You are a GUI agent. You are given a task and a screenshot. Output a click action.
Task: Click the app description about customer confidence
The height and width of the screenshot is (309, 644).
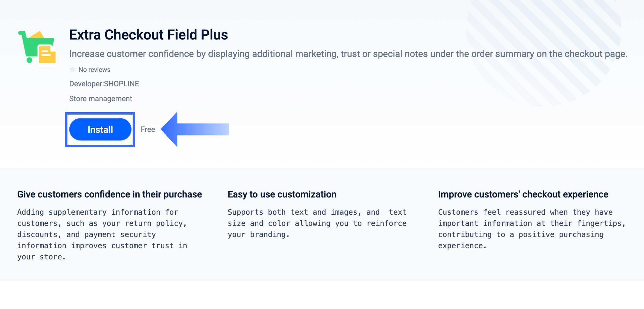click(x=348, y=54)
